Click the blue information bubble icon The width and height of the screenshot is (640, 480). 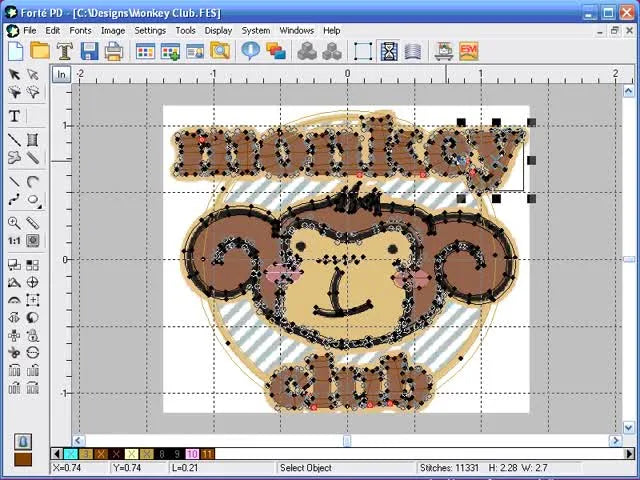click(251, 51)
